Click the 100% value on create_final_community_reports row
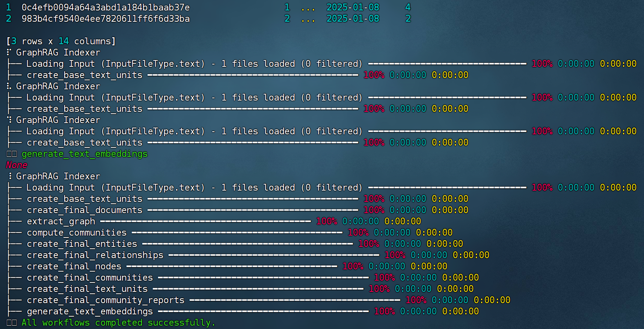This screenshot has width=644, height=329. [416, 300]
